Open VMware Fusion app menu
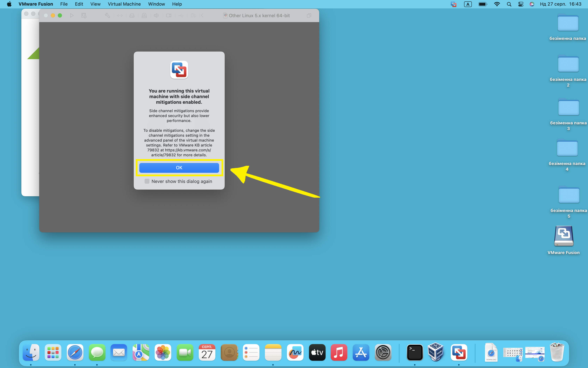This screenshot has height=368, width=588. click(x=36, y=4)
